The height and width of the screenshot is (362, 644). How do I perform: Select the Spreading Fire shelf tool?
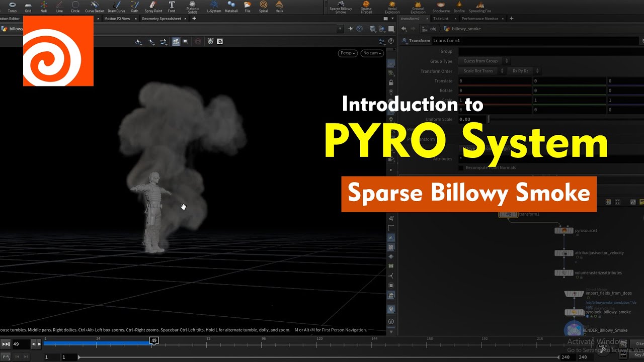(480, 7)
